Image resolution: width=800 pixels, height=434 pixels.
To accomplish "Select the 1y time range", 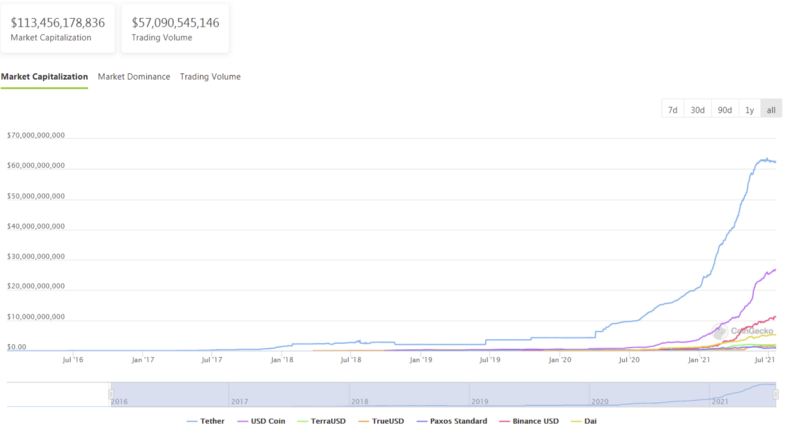I will [749, 110].
